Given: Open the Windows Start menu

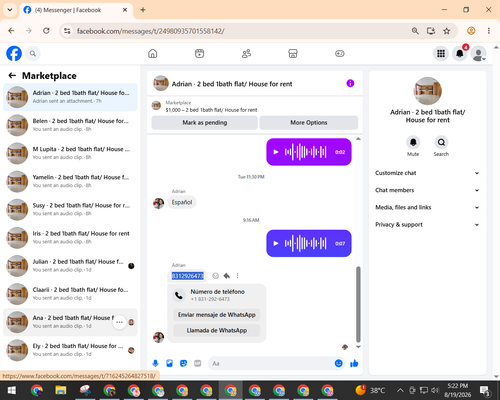Looking at the screenshot, I should [x=12, y=390].
